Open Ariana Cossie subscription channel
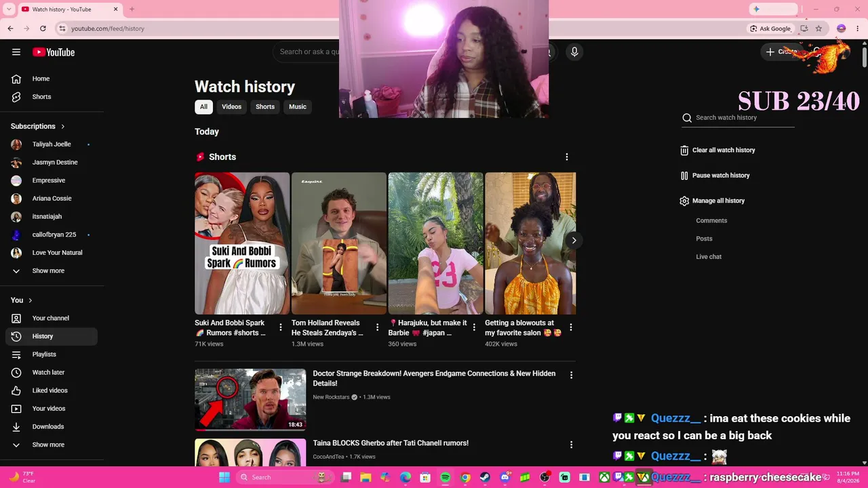 [x=52, y=199]
